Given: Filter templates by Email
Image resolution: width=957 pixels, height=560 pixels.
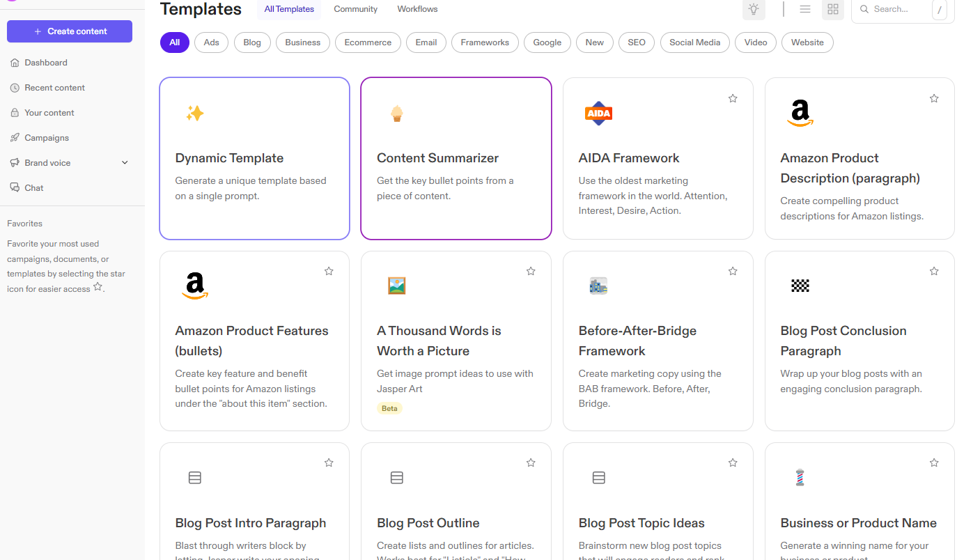Looking at the screenshot, I should tap(426, 42).
